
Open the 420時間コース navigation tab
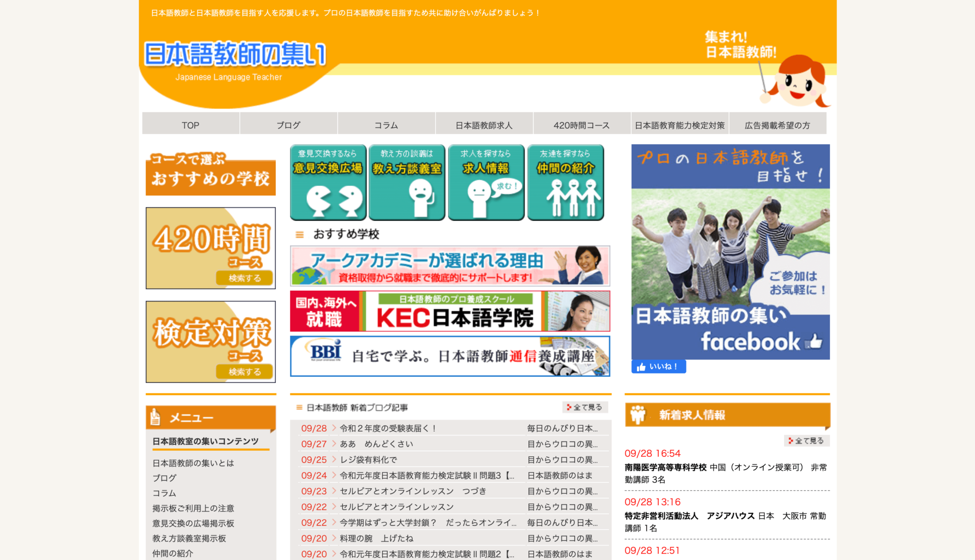coord(581,125)
